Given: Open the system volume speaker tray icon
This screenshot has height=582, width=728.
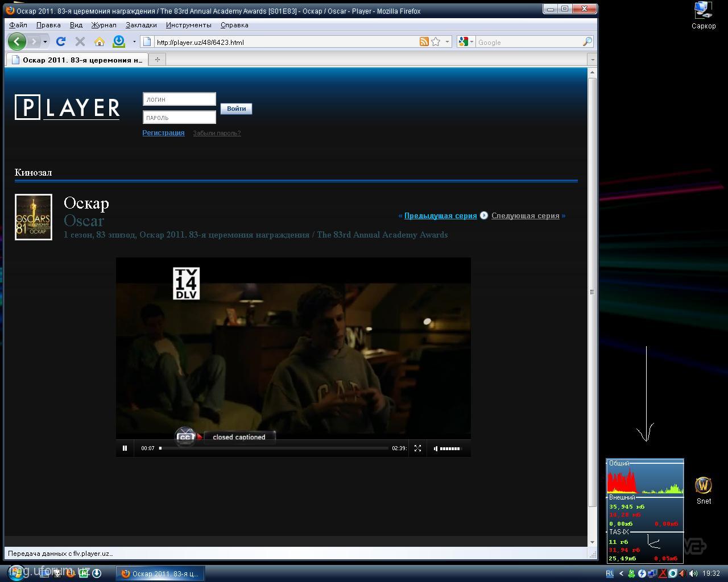Looking at the screenshot, I should [693, 573].
